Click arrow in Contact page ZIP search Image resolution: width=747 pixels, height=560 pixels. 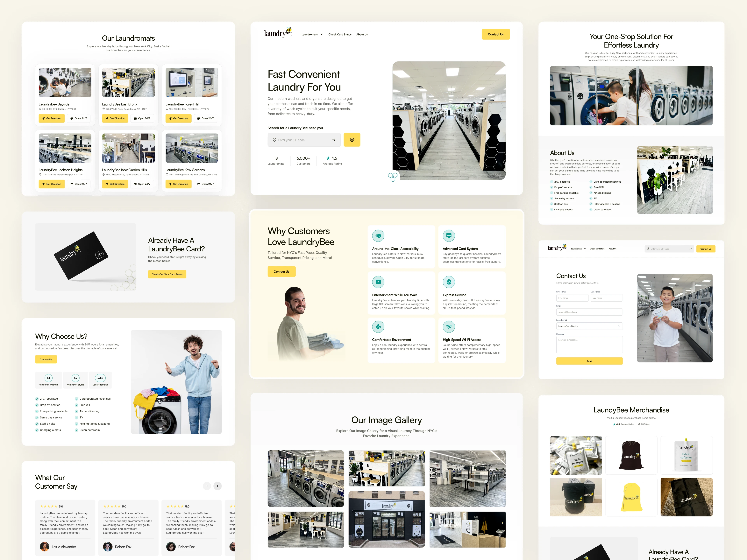click(691, 249)
